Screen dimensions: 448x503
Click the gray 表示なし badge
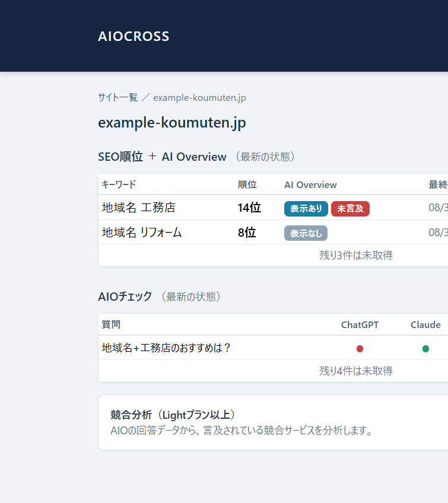tap(306, 233)
